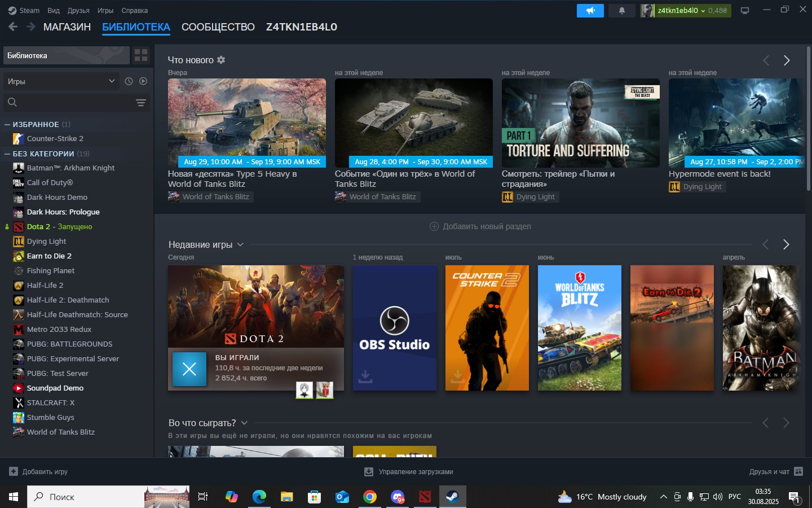Open the Friends and chat icon
The image size is (812, 508).
[x=798, y=471]
